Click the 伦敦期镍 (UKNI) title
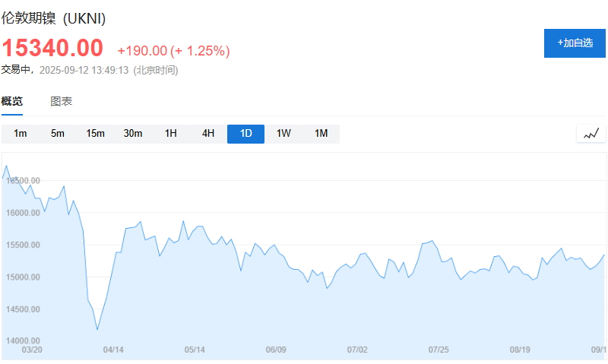 click(53, 18)
